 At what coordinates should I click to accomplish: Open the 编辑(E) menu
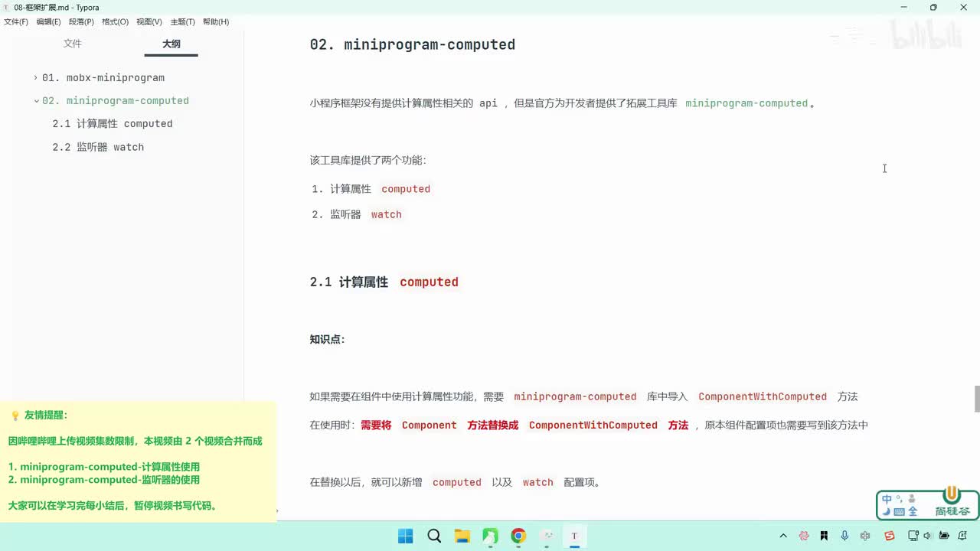tap(48, 21)
